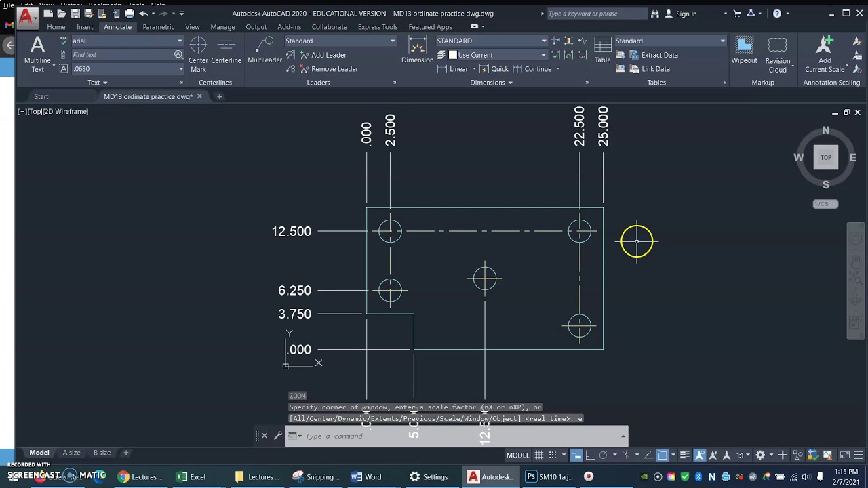Toggle object snap tracking
The height and width of the screenshot is (488, 868).
click(649, 455)
